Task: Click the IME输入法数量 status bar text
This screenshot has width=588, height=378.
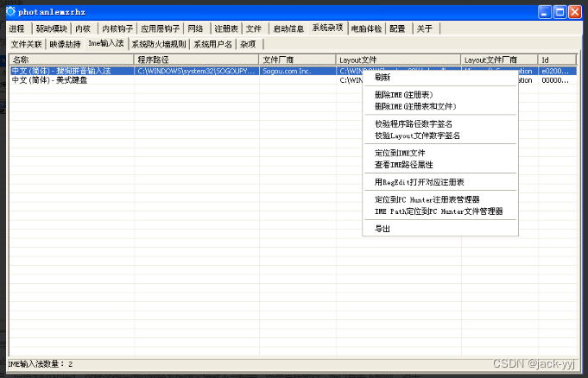Action: click(40, 363)
